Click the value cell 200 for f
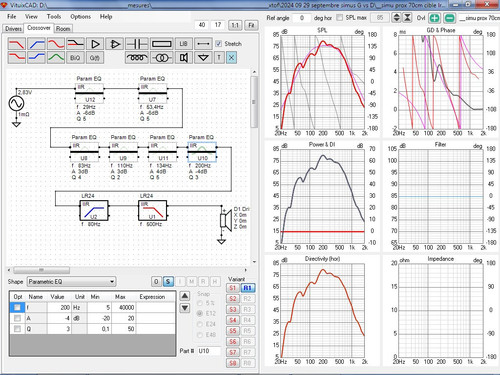This screenshot has width=500, height=375. 59,307
